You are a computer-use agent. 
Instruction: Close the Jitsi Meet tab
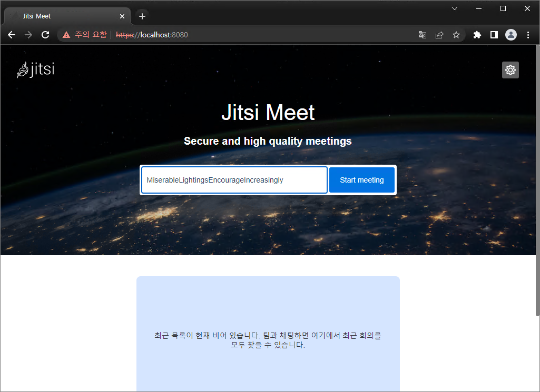pyautogui.click(x=122, y=16)
